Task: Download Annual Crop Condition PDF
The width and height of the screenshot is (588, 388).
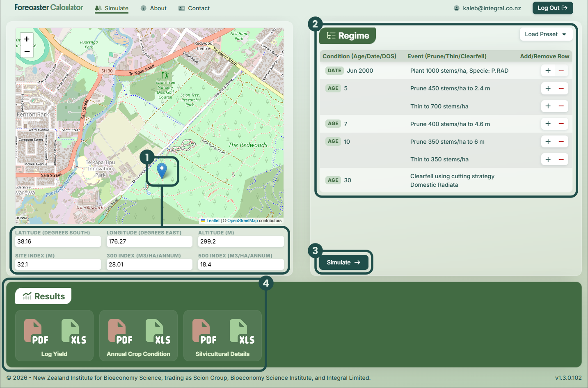Action: (x=120, y=331)
